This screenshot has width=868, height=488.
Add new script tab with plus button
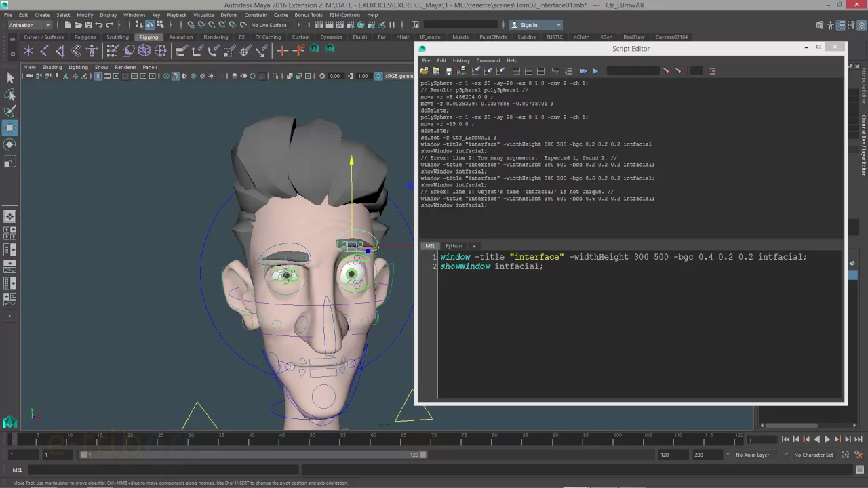coord(474,246)
